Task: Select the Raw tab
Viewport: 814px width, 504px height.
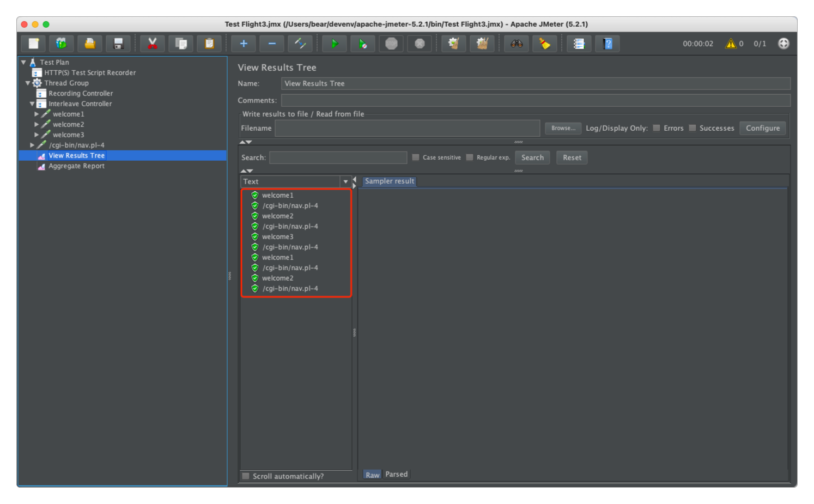Action: tap(373, 475)
